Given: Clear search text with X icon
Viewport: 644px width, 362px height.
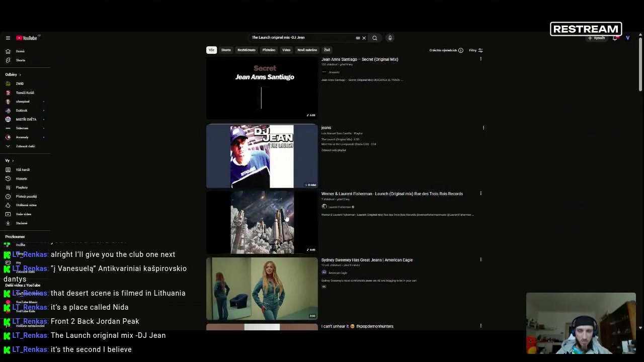Looking at the screenshot, I should point(364,38).
